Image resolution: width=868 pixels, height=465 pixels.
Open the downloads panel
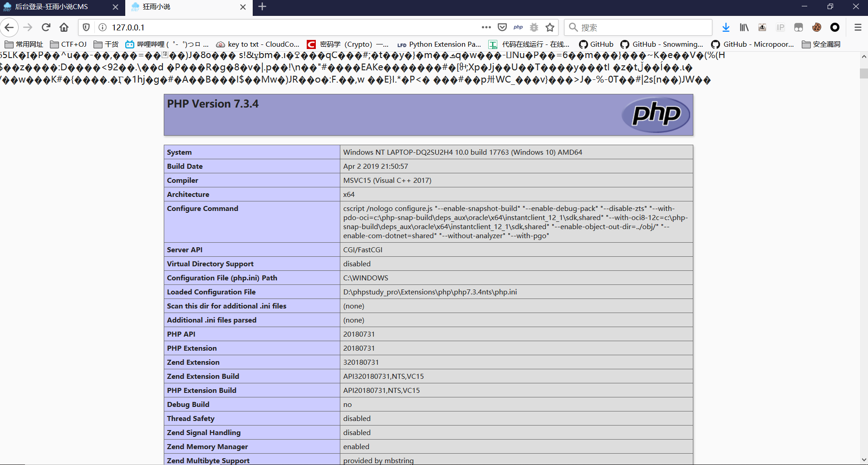726,27
